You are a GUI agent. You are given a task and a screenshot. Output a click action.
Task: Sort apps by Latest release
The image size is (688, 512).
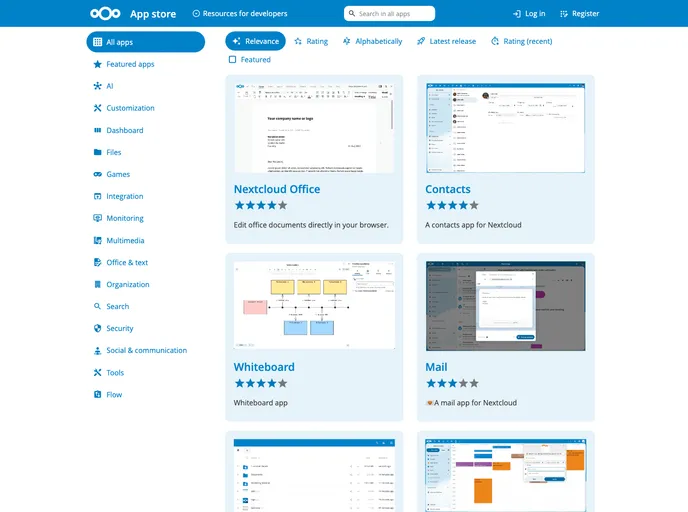coord(446,41)
